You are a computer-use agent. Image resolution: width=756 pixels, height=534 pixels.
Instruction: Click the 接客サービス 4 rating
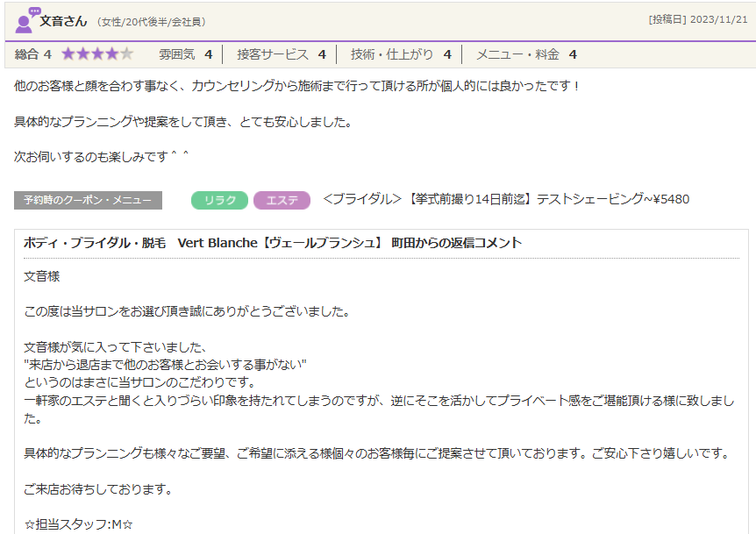(282, 54)
